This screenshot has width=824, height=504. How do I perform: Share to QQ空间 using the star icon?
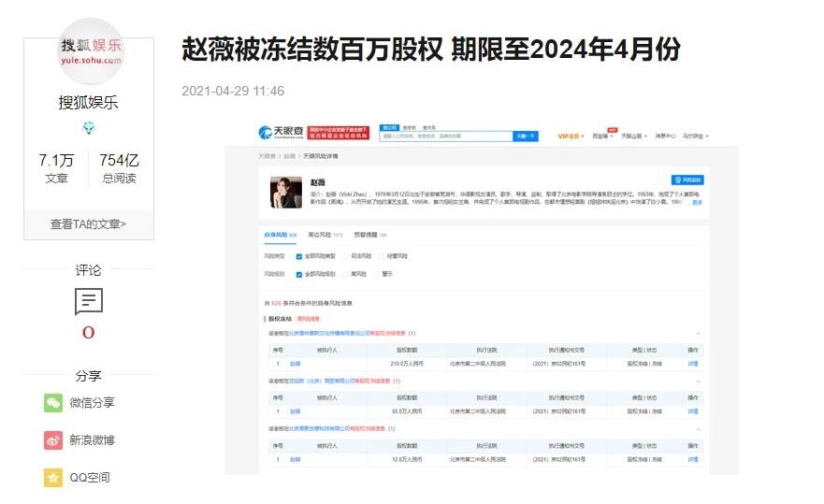click(x=53, y=477)
